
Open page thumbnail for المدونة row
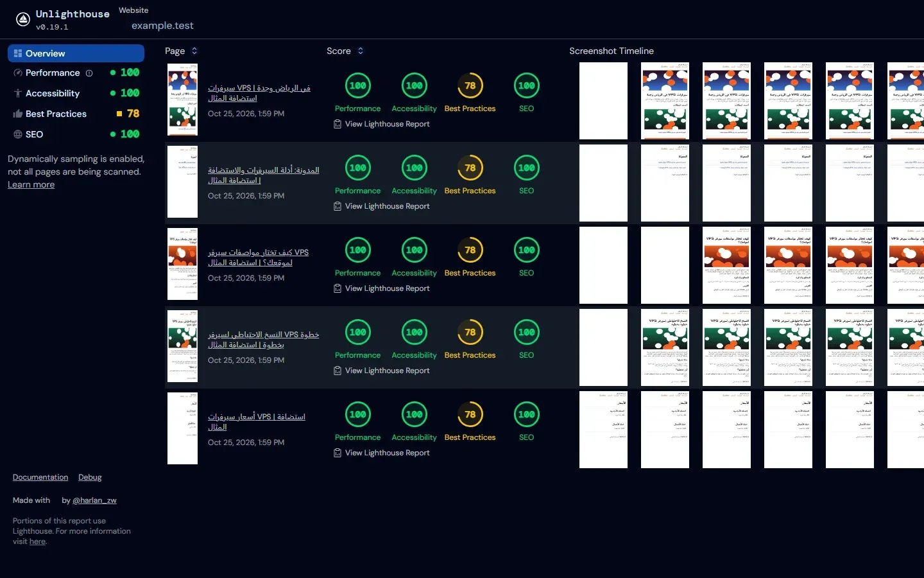point(182,182)
